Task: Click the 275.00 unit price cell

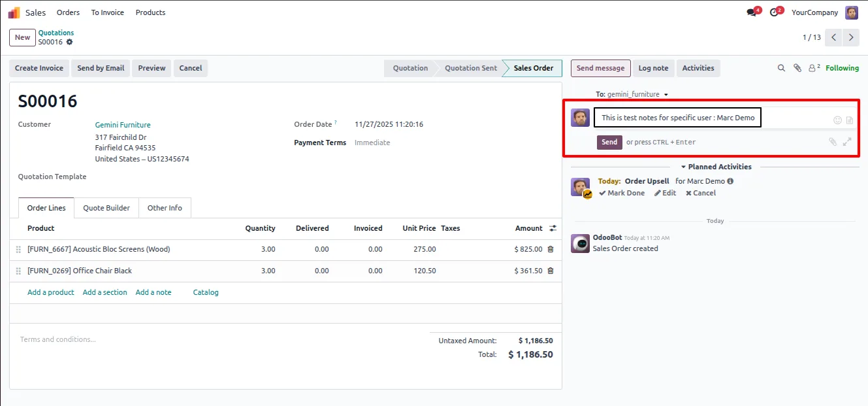Action: 425,249
